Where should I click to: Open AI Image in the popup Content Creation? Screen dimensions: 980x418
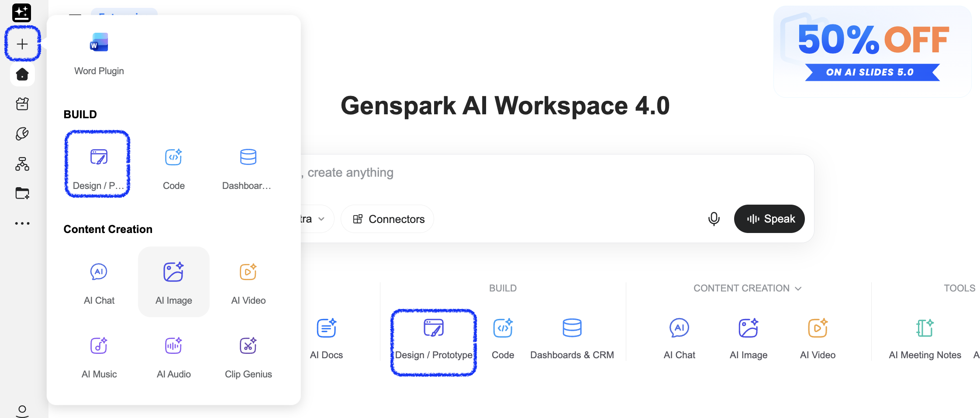coord(174,282)
